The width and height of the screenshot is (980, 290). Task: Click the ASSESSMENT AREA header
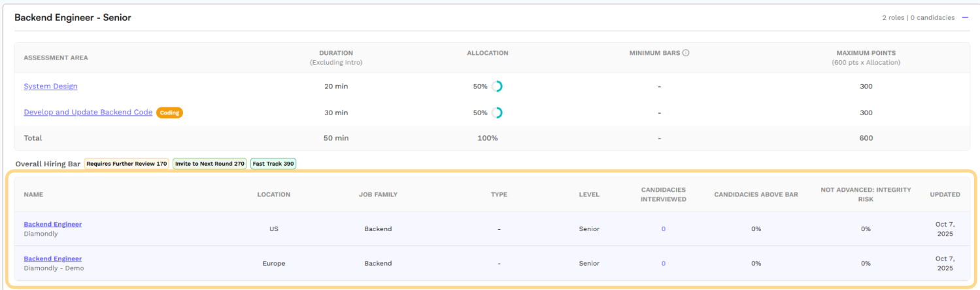tap(56, 58)
